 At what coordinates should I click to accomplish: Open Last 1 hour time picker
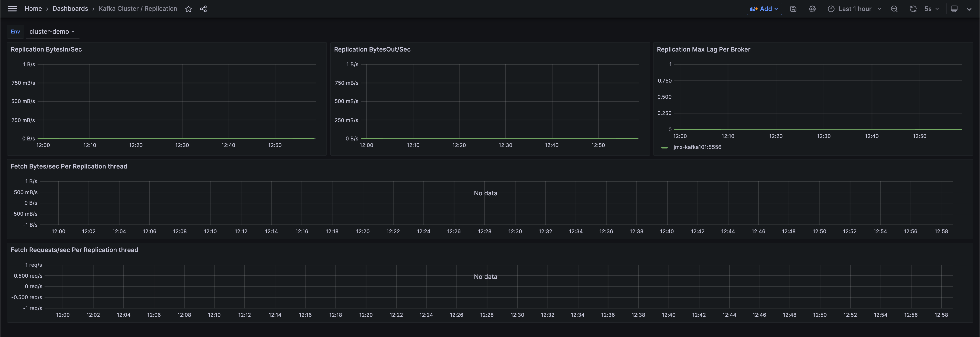pyautogui.click(x=854, y=9)
